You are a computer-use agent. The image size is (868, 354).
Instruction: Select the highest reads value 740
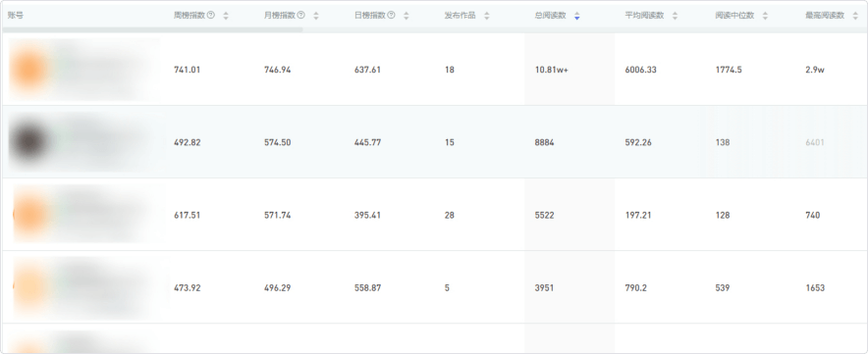[813, 215]
